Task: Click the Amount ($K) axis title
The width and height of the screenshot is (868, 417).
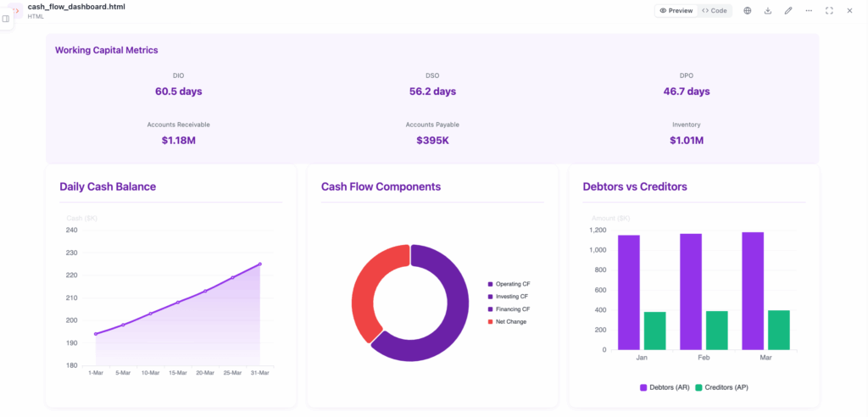Action: point(610,218)
